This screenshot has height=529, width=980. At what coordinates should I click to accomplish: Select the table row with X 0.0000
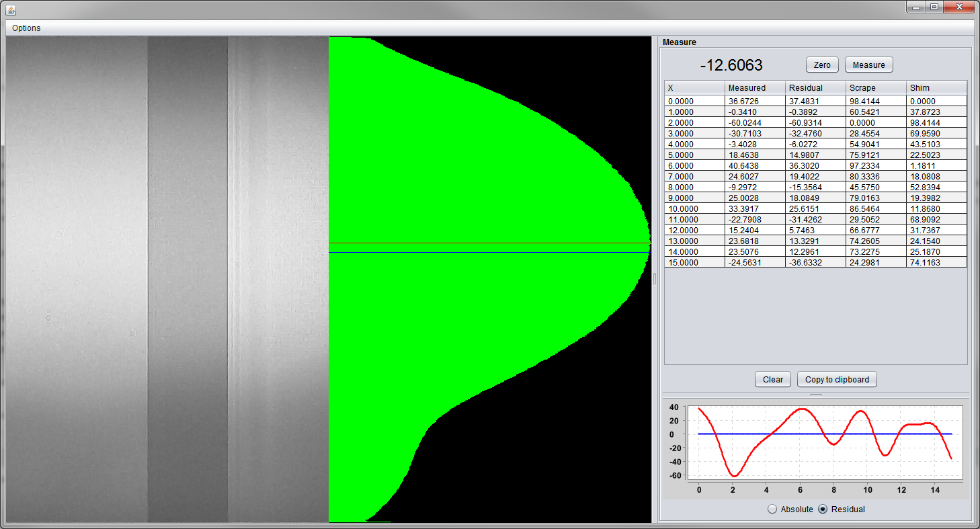click(x=694, y=101)
